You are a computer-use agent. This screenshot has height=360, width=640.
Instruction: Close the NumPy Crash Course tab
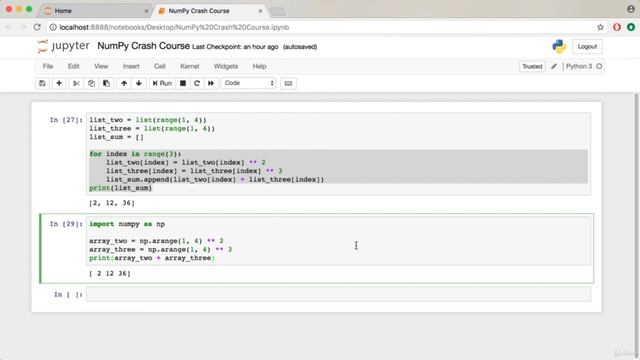(260, 11)
